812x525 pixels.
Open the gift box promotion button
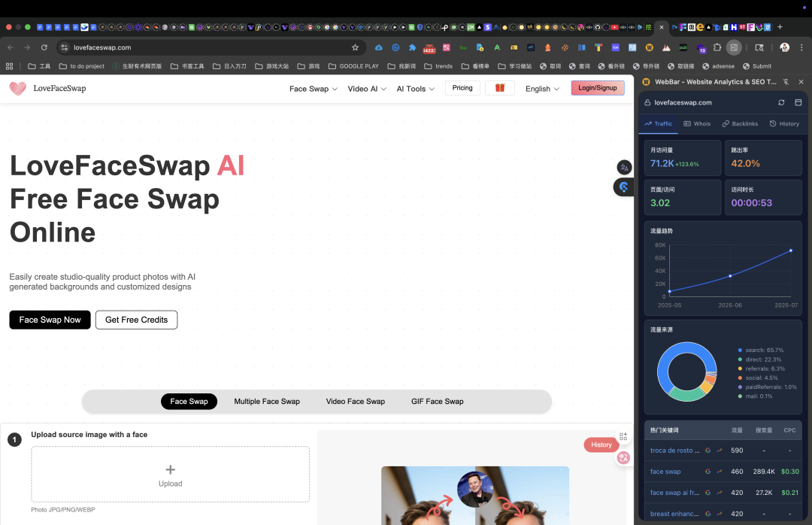(500, 88)
